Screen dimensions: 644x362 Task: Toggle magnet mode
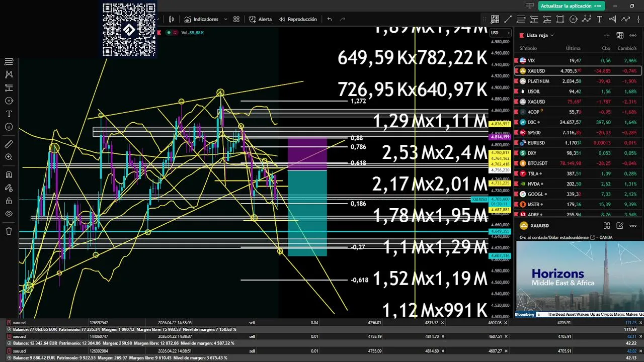coord(9,174)
